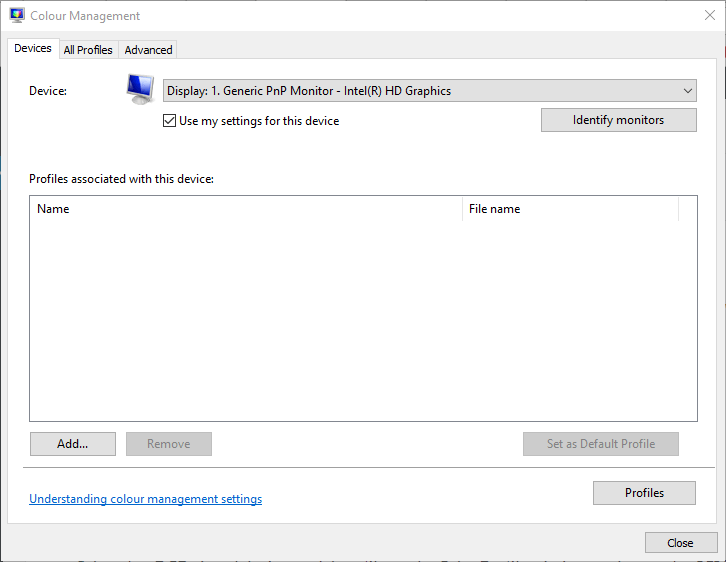This screenshot has width=726, height=562.
Task: Open the Advanced tab
Action: pyautogui.click(x=148, y=50)
